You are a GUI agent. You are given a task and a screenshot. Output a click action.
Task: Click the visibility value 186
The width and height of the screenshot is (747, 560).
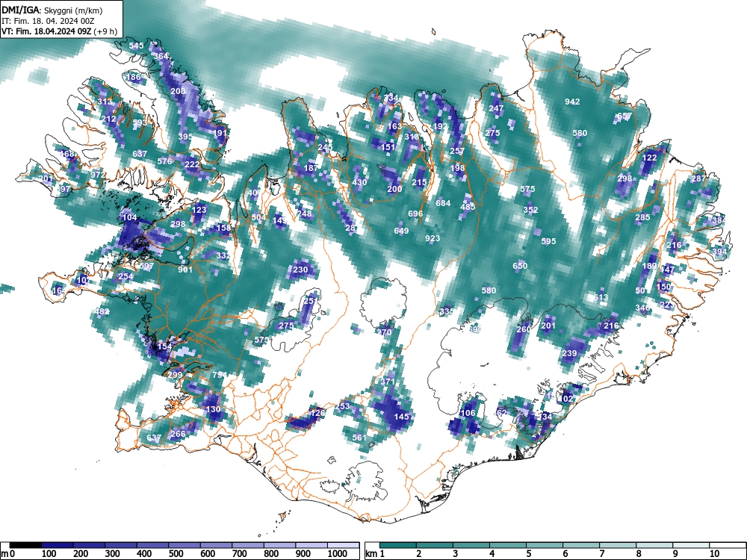tap(134, 77)
